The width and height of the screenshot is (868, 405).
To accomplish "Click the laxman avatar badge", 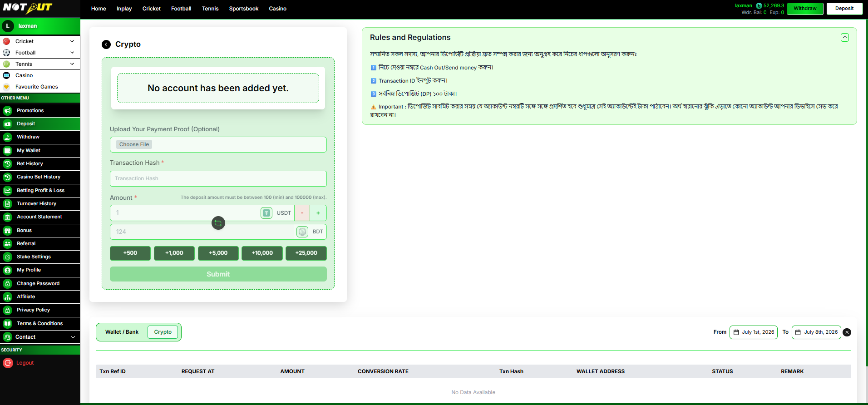I will coord(8,26).
